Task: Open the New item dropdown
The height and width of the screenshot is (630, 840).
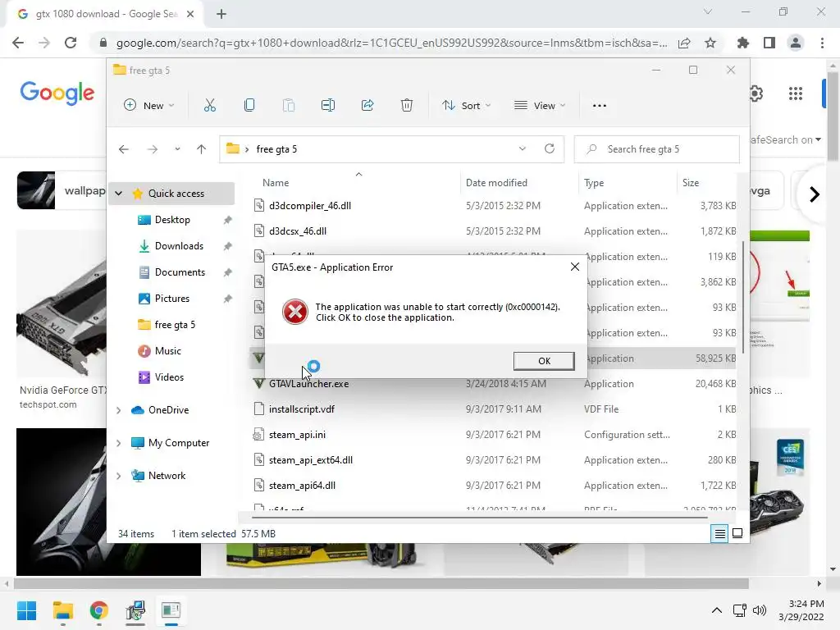Action: [149, 106]
